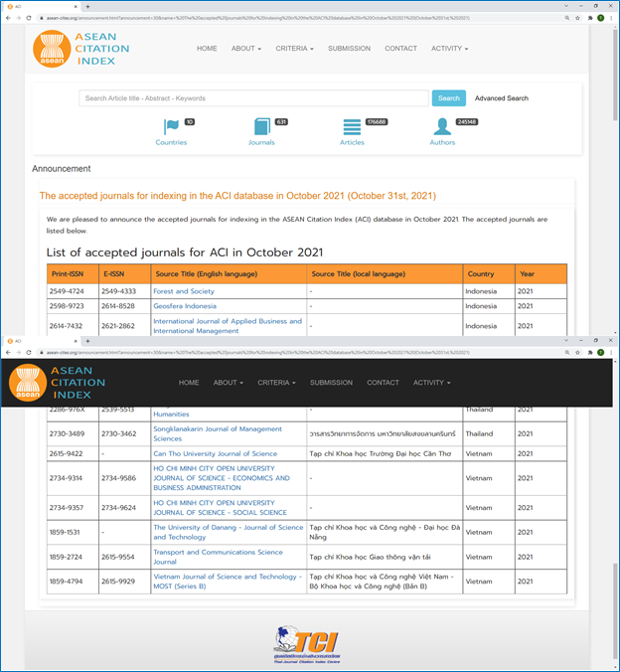Reload the page in top browser window
The width and height of the screenshot is (620, 672).
pos(29,18)
